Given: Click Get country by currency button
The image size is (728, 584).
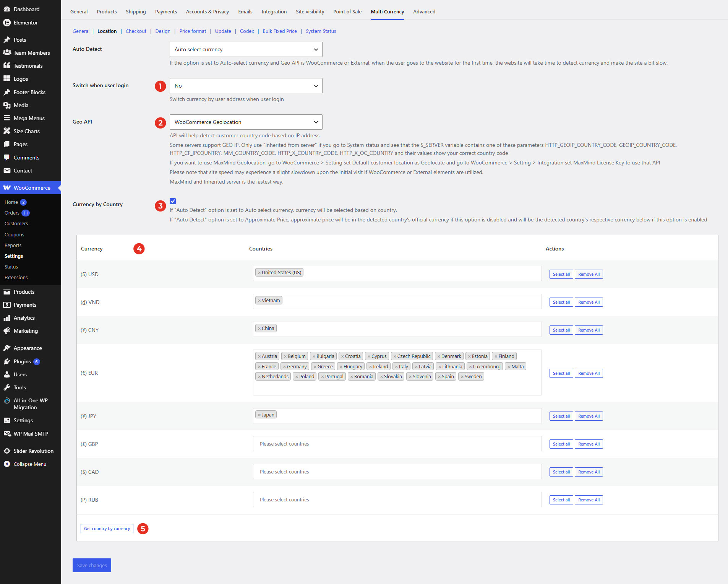Looking at the screenshot, I should [x=107, y=529].
